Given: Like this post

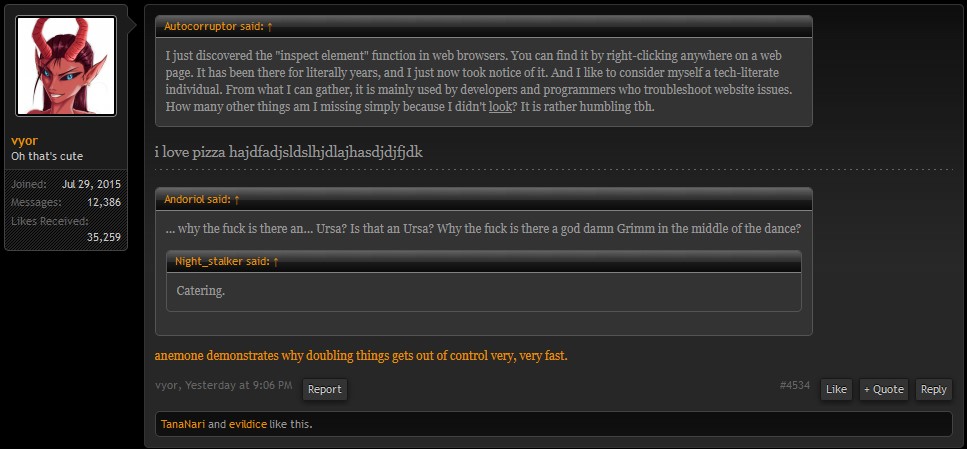Looking at the screenshot, I should (x=836, y=389).
